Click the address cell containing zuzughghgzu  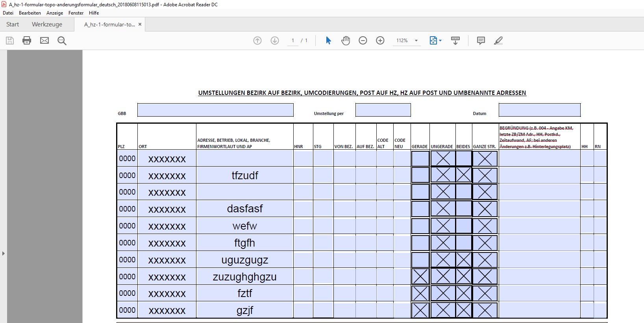(x=245, y=277)
